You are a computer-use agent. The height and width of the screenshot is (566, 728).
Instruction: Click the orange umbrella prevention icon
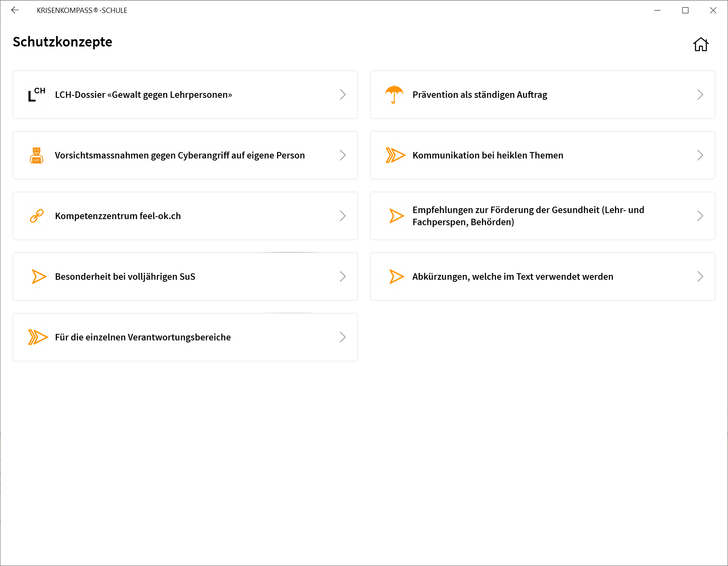394,95
